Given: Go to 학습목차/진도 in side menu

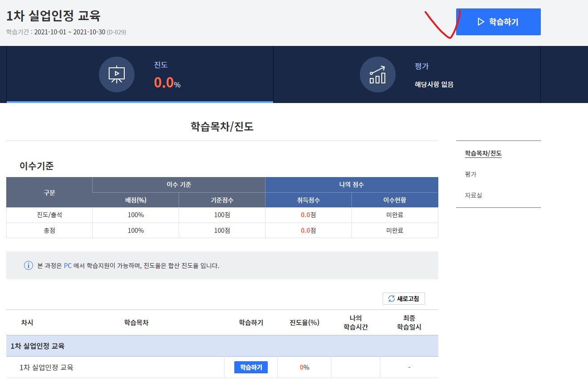Looking at the screenshot, I should 483,153.
